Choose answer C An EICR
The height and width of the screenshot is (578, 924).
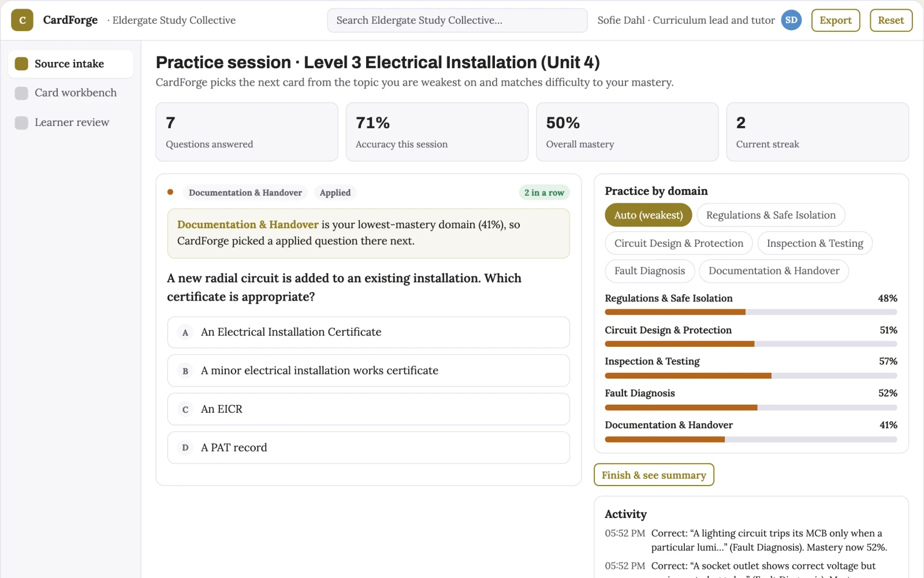click(x=368, y=409)
